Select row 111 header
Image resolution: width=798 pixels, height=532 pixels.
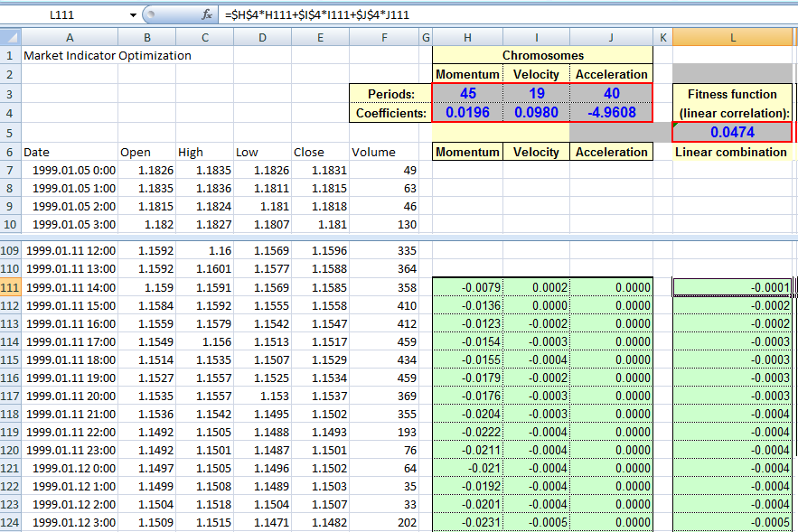coord(10,287)
